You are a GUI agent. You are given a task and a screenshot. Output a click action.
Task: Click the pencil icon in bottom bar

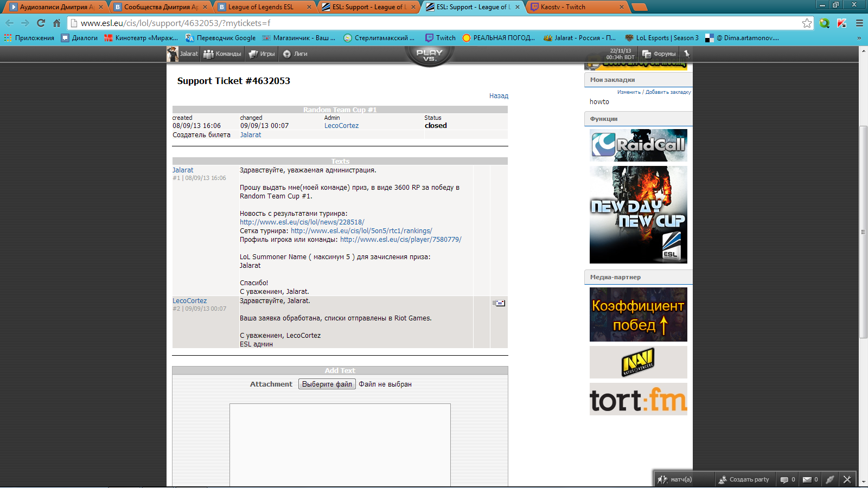(830, 479)
